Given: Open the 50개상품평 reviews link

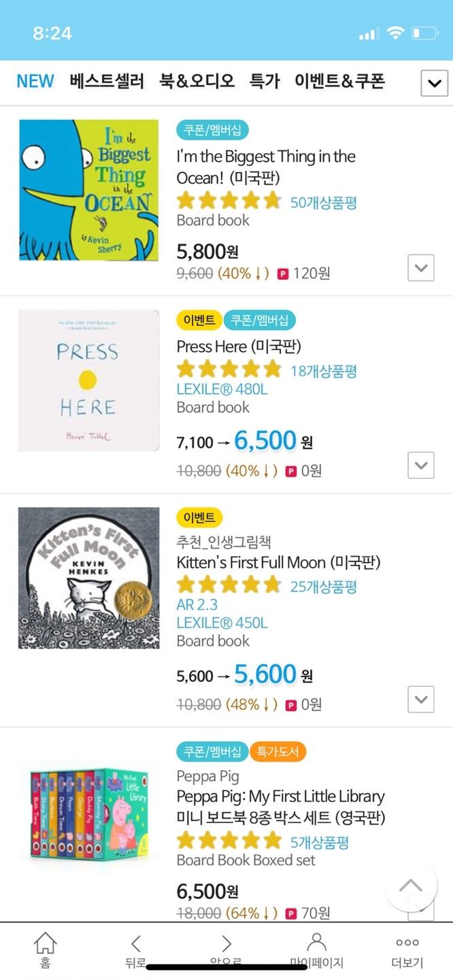Looking at the screenshot, I should [323, 202].
